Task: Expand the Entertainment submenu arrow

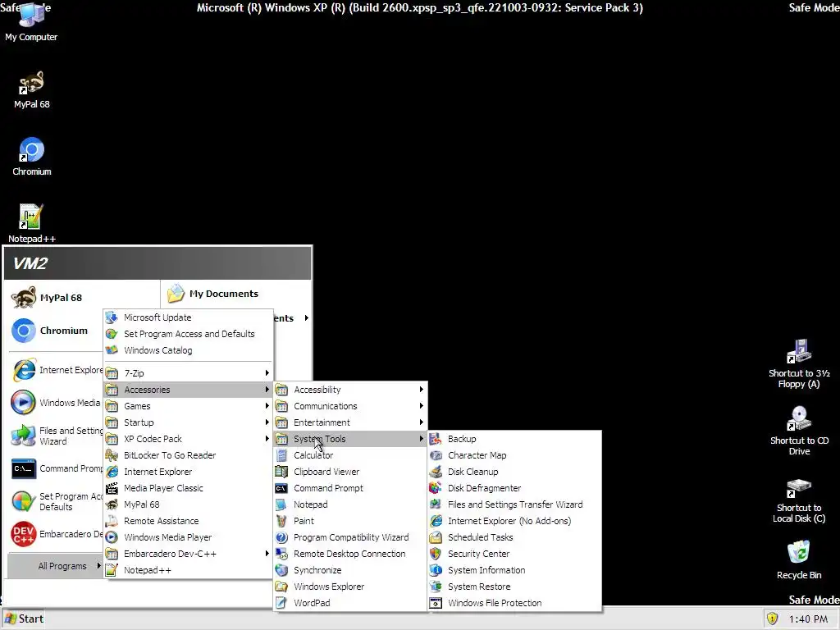Action: point(421,422)
